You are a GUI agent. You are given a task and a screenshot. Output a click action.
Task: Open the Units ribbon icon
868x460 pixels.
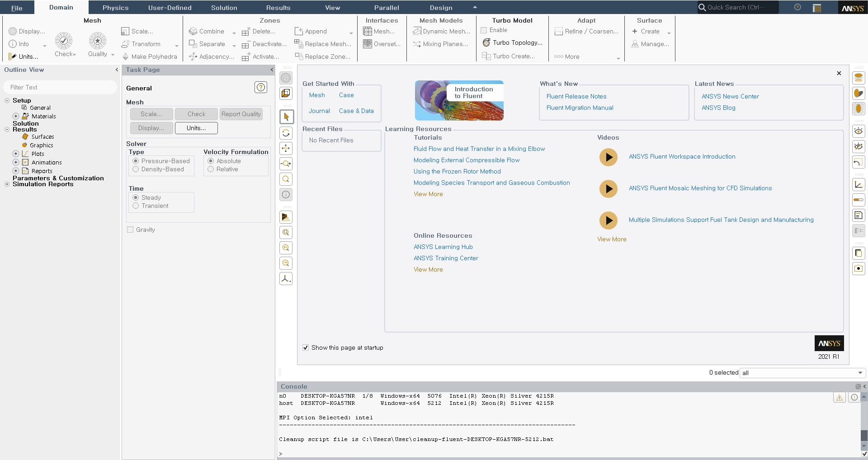click(x=13, y=56)
